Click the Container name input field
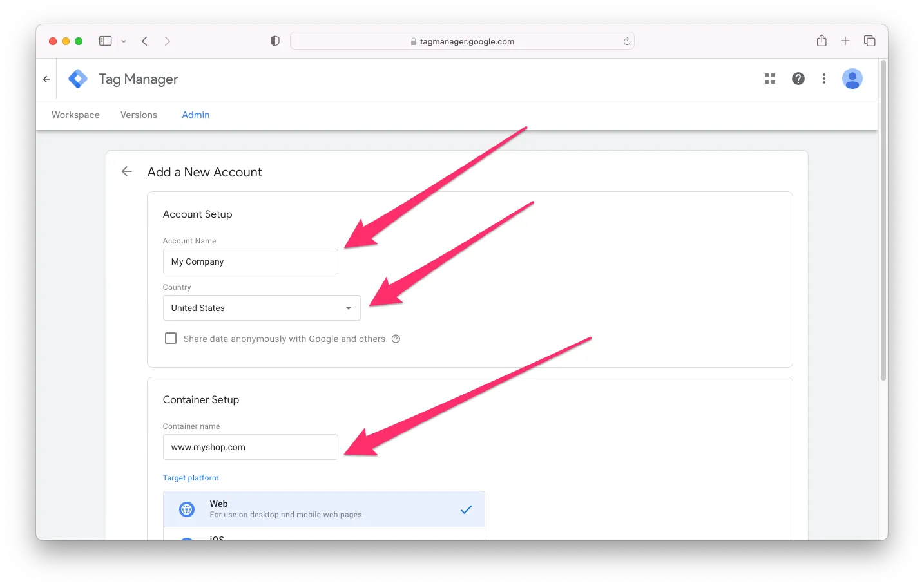 click(x=250, y=447)
